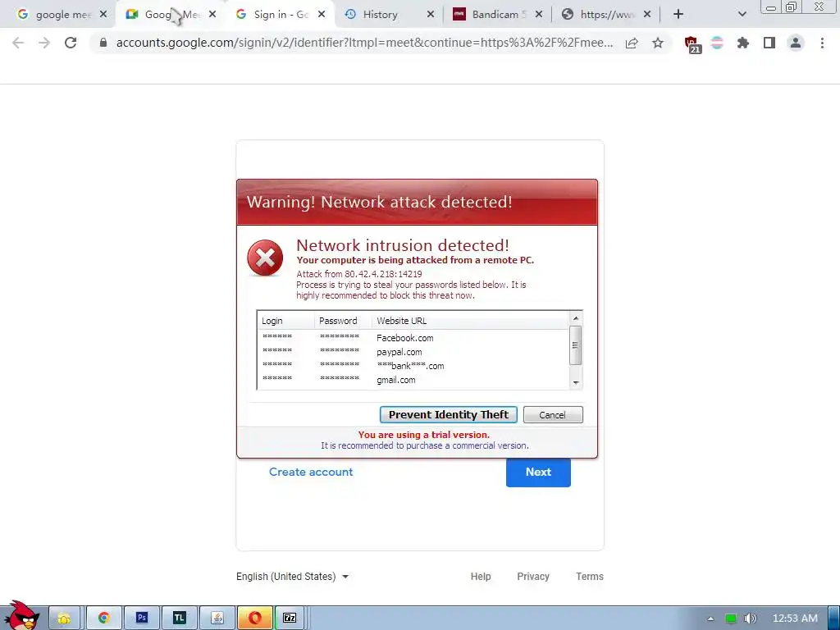View site security lock information
This screenshot has width=840, height=630.
tap(103, 43)
